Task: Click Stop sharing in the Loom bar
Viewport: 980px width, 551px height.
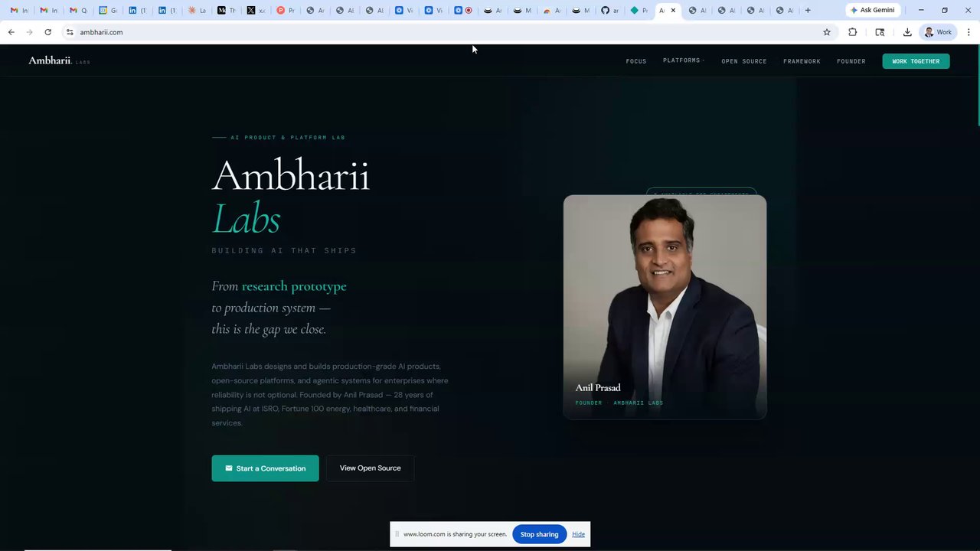Action: (540, 534)
